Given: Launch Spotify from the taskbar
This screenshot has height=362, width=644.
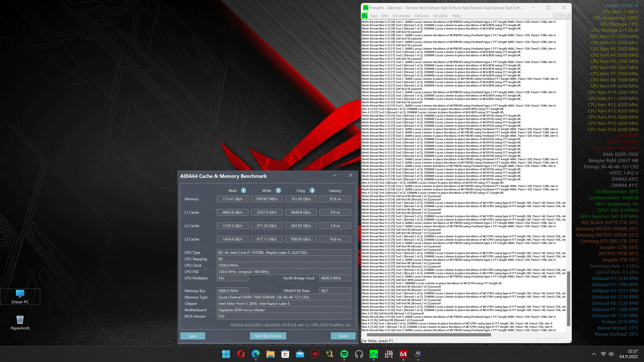Looking at the screenshot, I should pyautogui.click(x=344, y=354).
